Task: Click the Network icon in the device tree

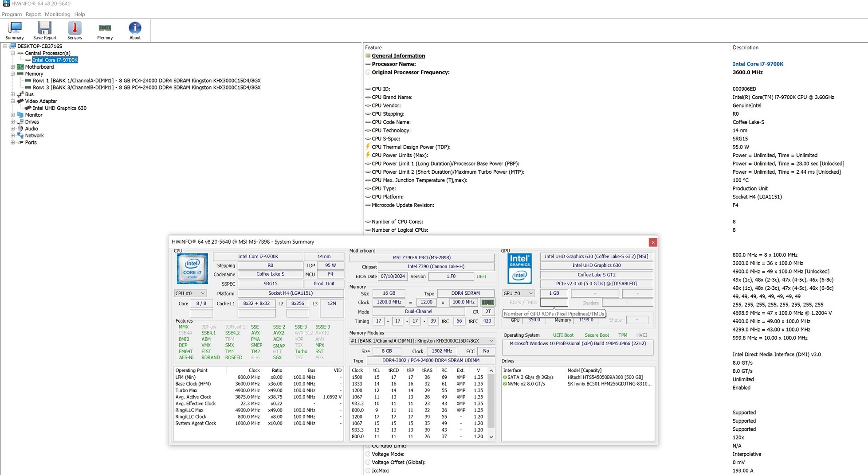Action: pos(20,136)
